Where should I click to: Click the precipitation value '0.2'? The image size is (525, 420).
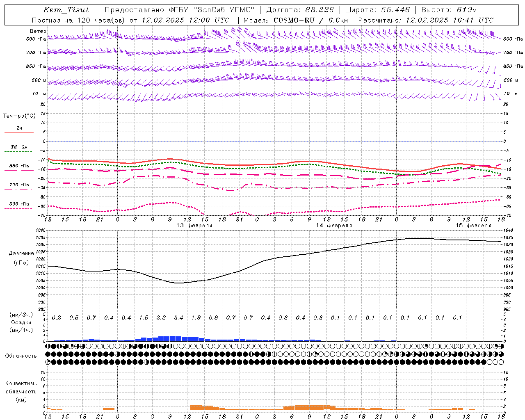[57, 318]
